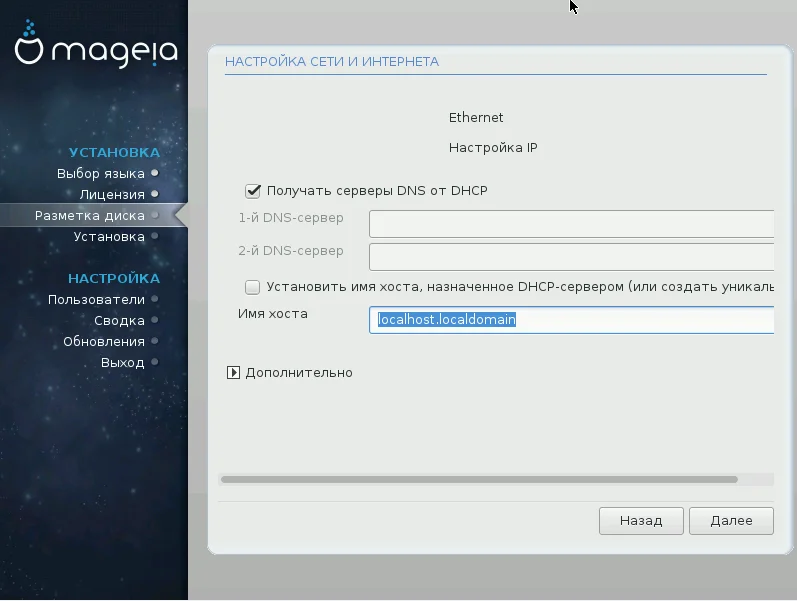
Task: Click the 'УСТАНОВКА' section heading
Action: [114, 153]
